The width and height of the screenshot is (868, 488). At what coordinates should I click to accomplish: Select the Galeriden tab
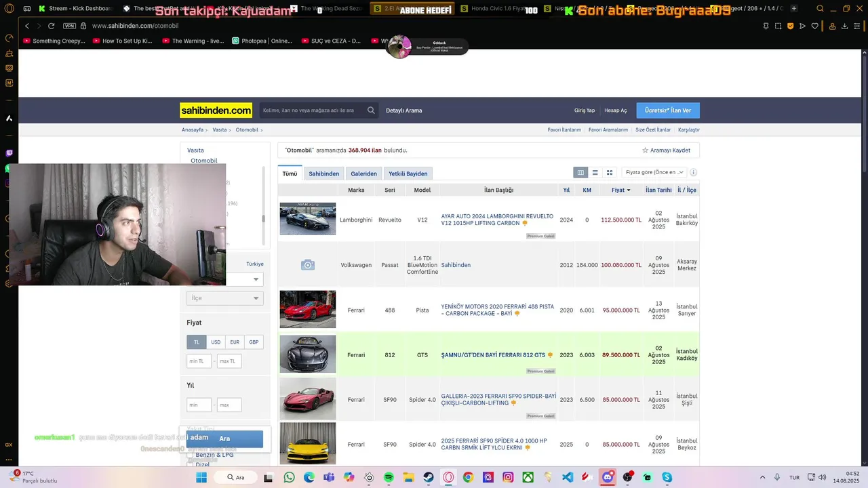coord(363,174)
